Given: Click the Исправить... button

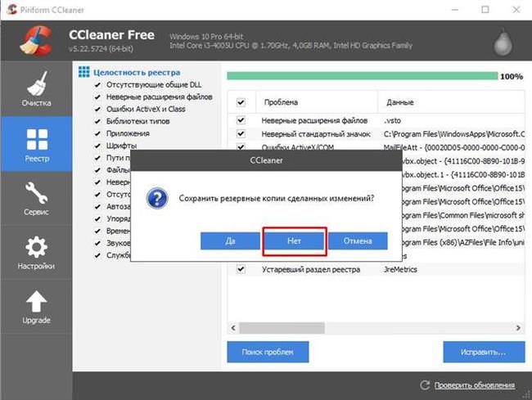Looking at the screenshot, I should coord(484,352).
